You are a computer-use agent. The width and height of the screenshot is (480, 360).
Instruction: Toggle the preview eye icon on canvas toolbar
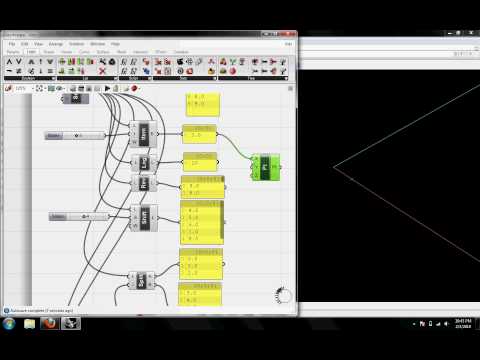tap(59, 88)
